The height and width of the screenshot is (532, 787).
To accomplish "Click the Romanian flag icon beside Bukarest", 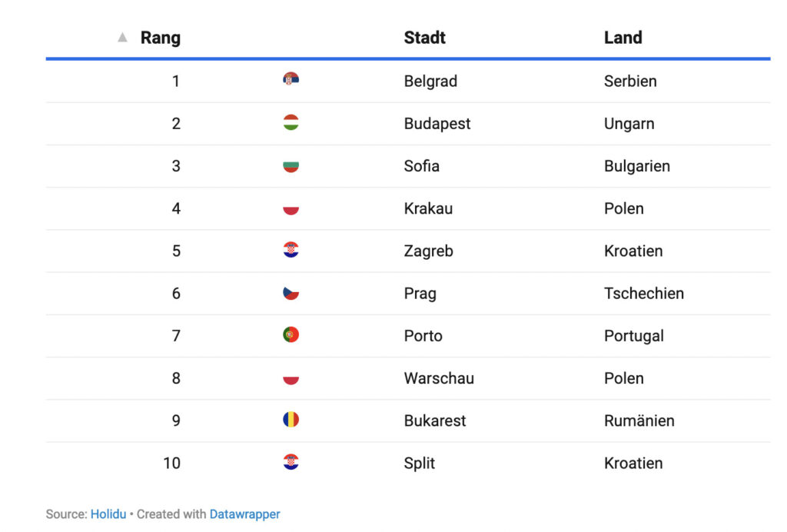I will tap(291, 420).
